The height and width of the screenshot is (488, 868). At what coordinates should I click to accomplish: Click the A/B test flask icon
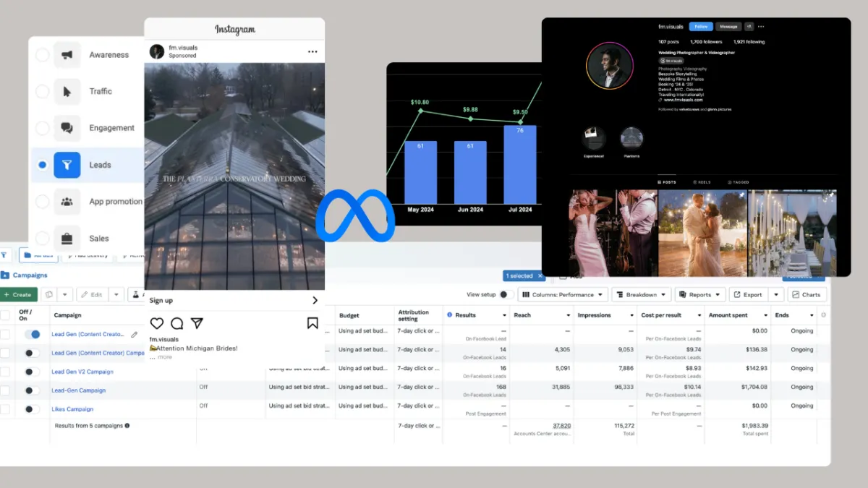(135, 295)
